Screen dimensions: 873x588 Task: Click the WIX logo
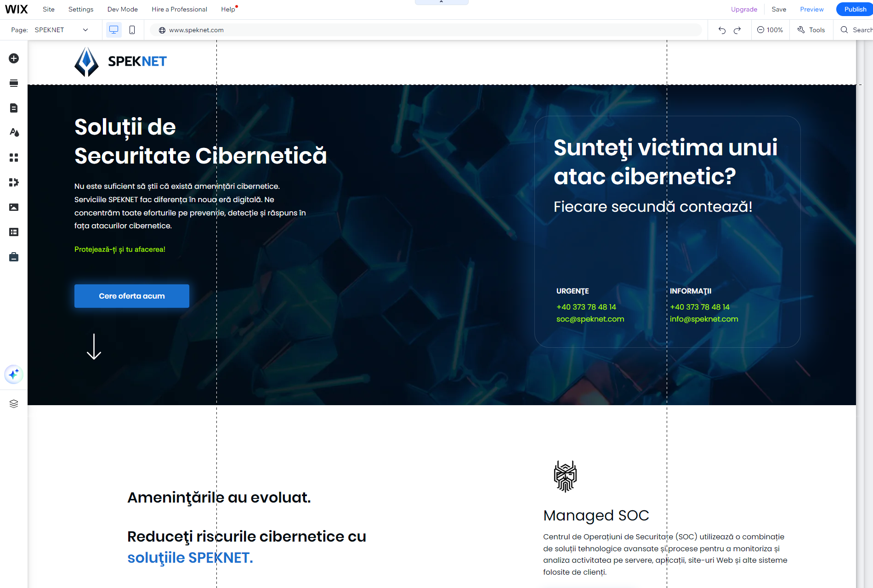[x=17, y=9]
